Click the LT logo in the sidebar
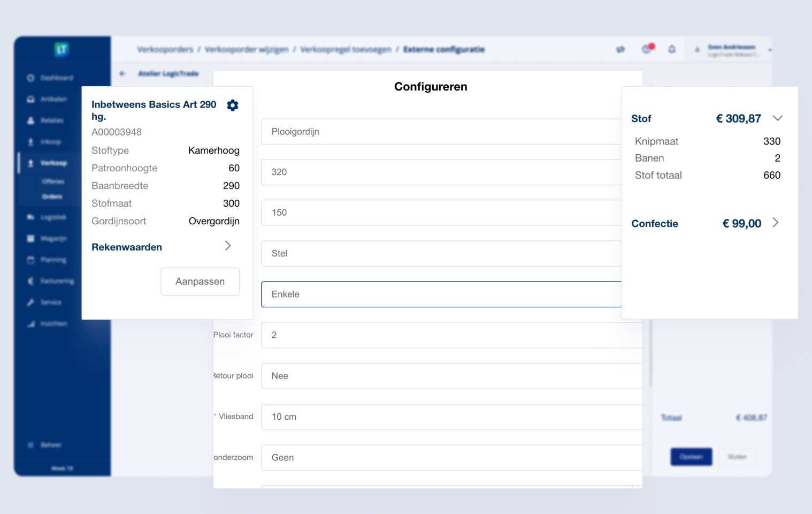 pyautogui.click(x=62, y=50)
